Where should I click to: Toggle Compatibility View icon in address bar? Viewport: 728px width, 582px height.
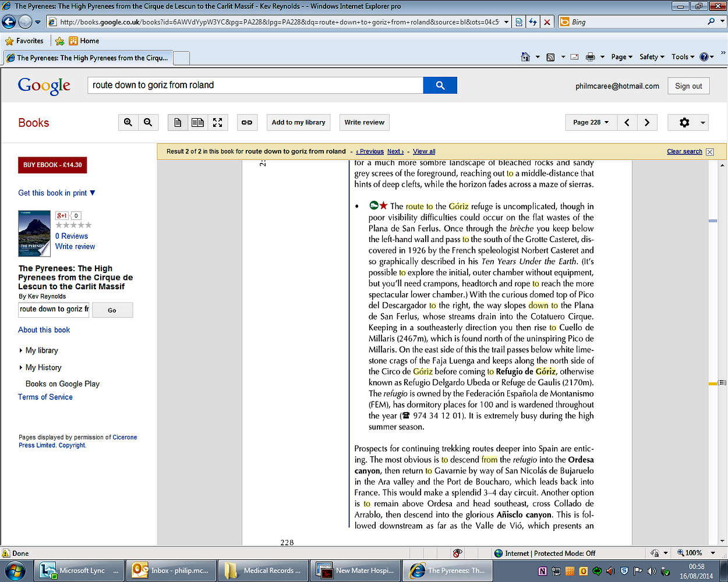point(518,22)
